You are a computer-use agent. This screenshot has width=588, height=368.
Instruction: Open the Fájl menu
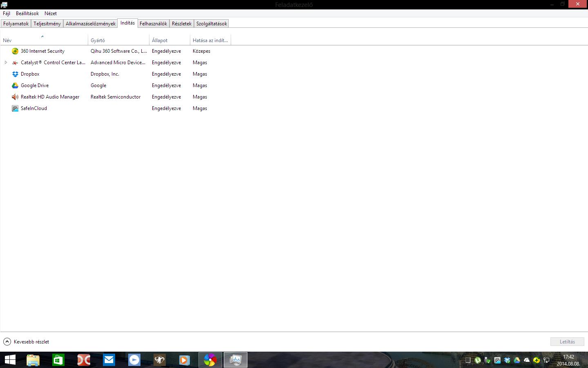pos(7,13)
